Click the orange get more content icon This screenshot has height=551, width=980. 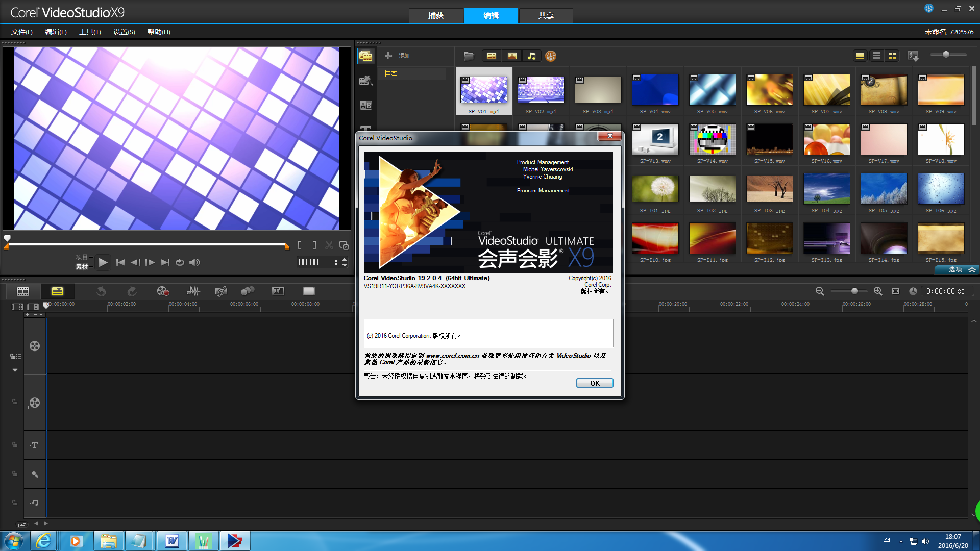[x=551, y=56]
